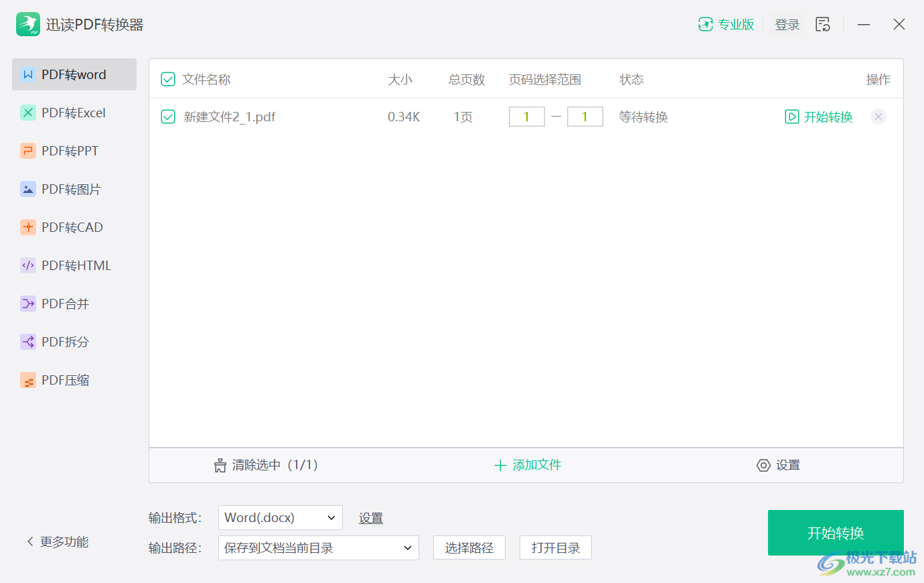
Task: Expand the 输出路径 dropdown
Action: click(319, 548)
